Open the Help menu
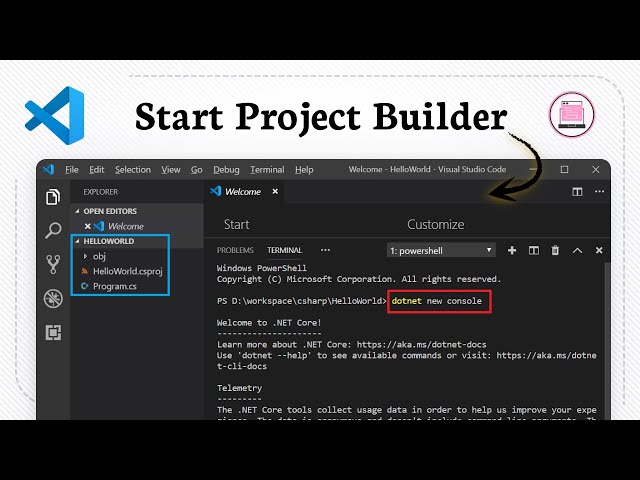Viewport: 640px width, 480px height. tap(304, 169)
